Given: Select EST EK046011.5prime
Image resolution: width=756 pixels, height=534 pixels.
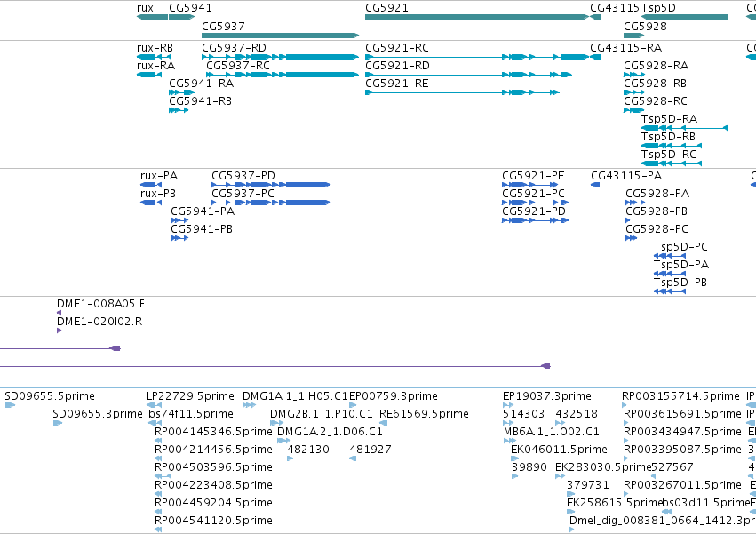Looking at the screenshot, I should (560, 450).
